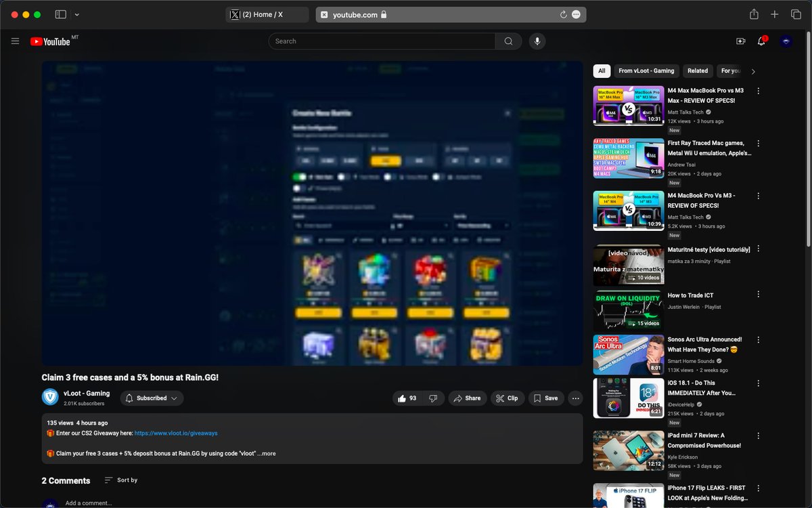The image size is (812, 508).
Task: Reload the page in Safari
Action: tap(563, 14)
